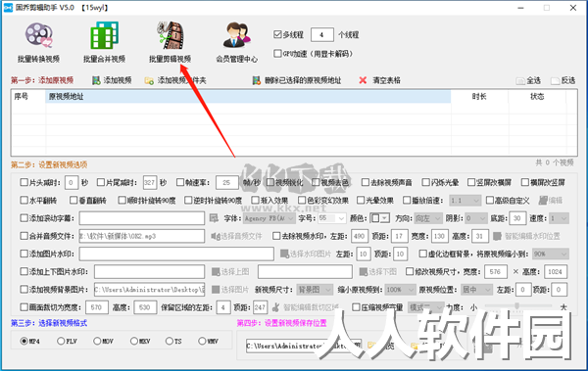Toggle the 多线程 checkbox
This screenshot has width=588, height=371.
(x=277, y=34)
